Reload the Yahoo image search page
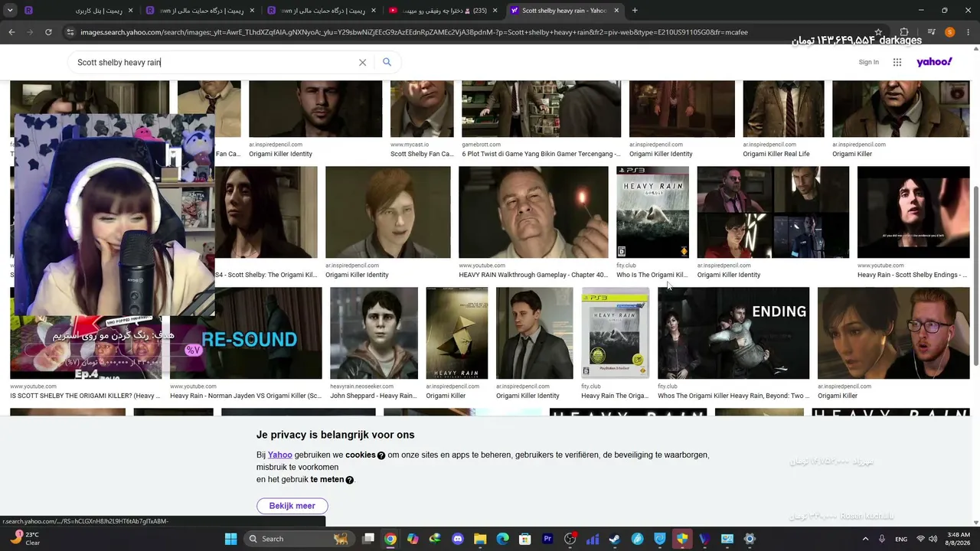Screen dimensions: 980x551 [x=48, y=32]
